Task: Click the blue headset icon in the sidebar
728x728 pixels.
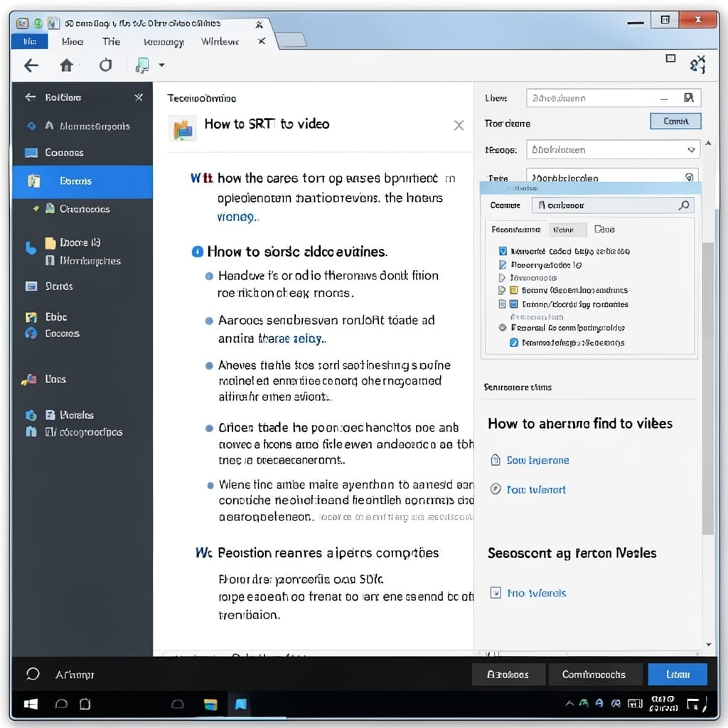Action: (x=31, y=333)
